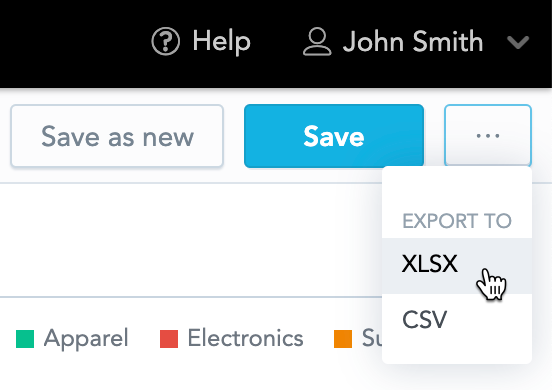Toggle the Electronics legend label
Screen dimensions: 552x390
coord(245,338)
